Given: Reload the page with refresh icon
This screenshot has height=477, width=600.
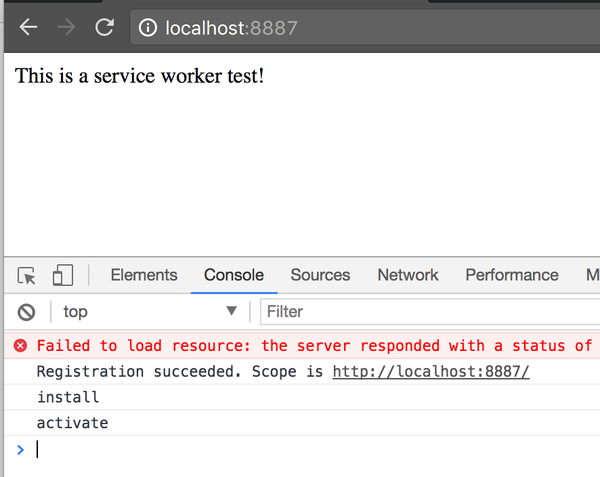Looking at the screenshot, I should pos(104,27).
